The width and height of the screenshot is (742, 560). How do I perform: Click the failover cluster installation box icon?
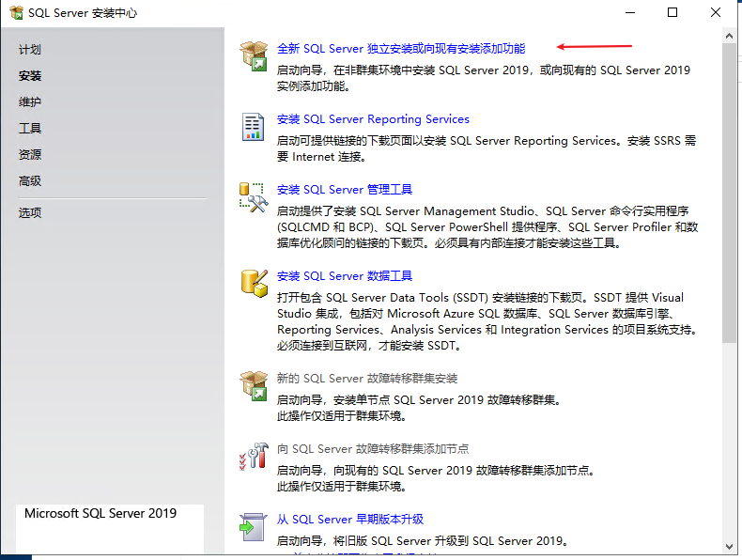pyautogui.click(x=254, y=386)
